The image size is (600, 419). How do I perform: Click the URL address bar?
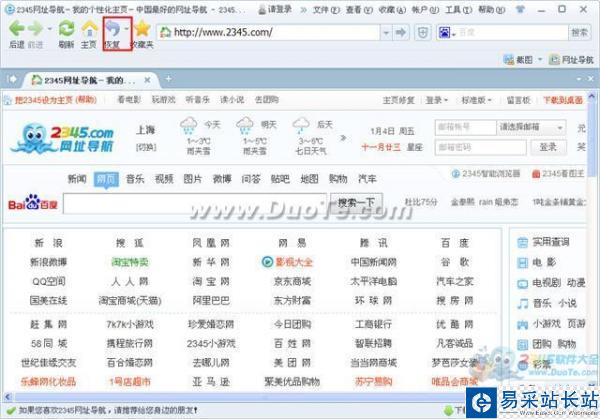(x=269, y=33)
